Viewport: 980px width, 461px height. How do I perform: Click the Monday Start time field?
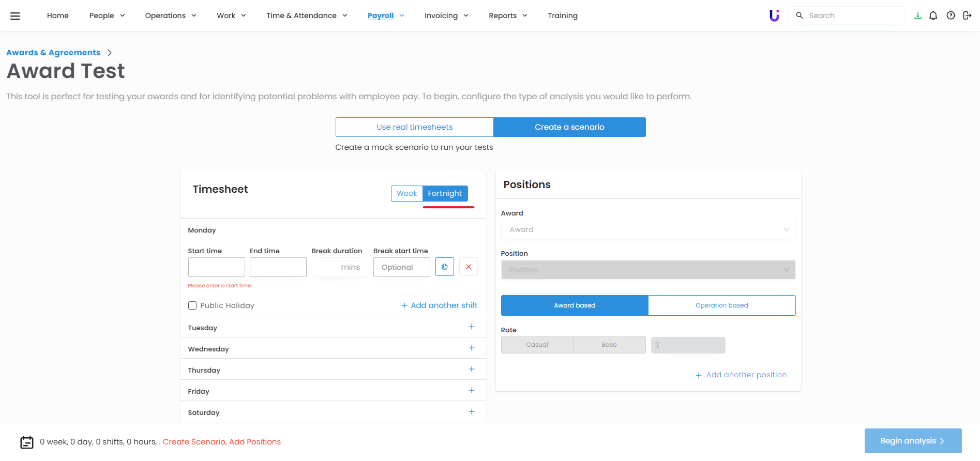click(x=216, y=267)
